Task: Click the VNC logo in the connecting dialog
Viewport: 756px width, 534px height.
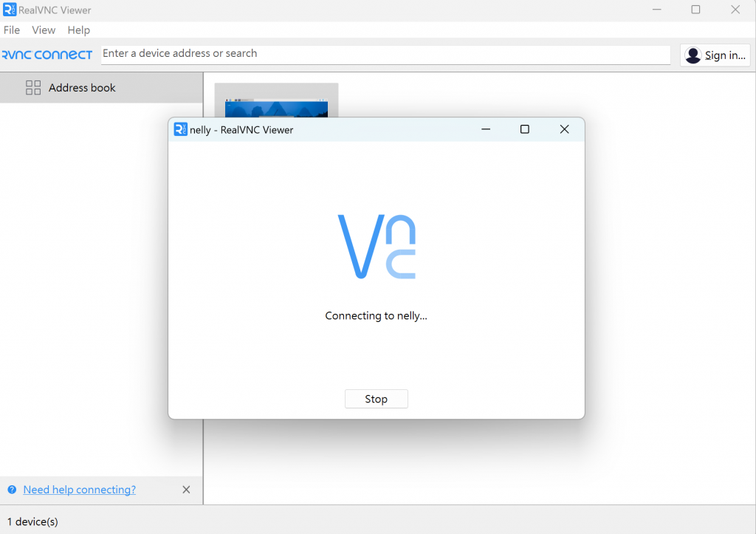Action: click(x=377, y=247)
